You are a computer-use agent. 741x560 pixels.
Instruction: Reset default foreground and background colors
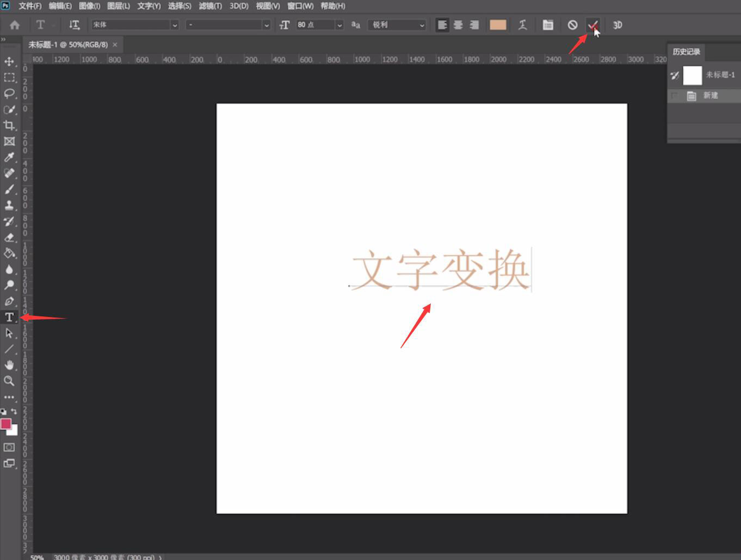pyautogui.click(x=4, y=412)
